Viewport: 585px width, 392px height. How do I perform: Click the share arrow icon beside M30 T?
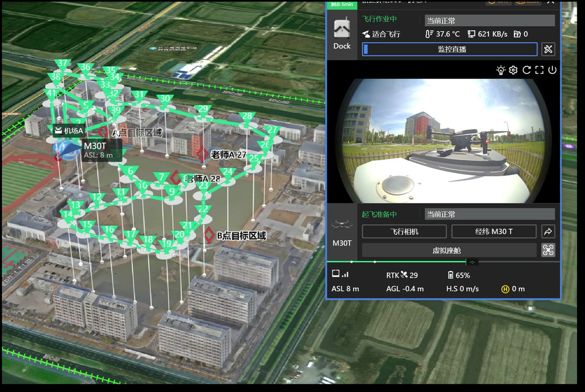pos(548,231)
